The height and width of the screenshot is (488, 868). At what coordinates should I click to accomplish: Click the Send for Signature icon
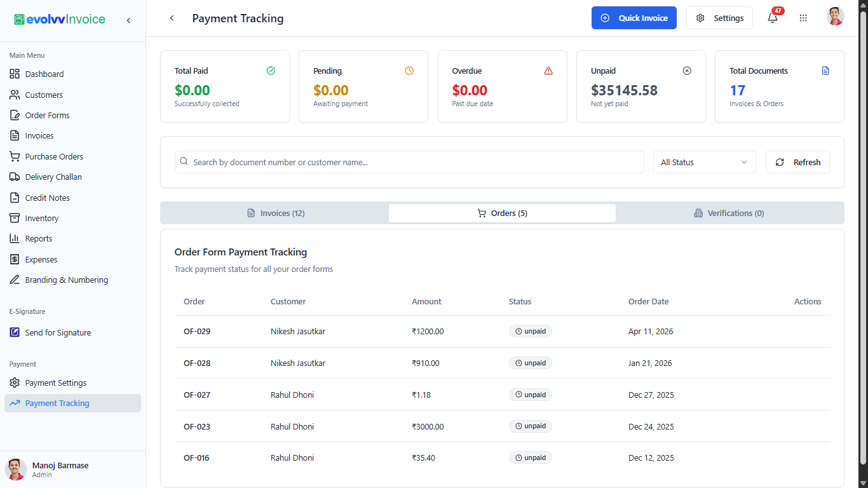coord(15,332)
